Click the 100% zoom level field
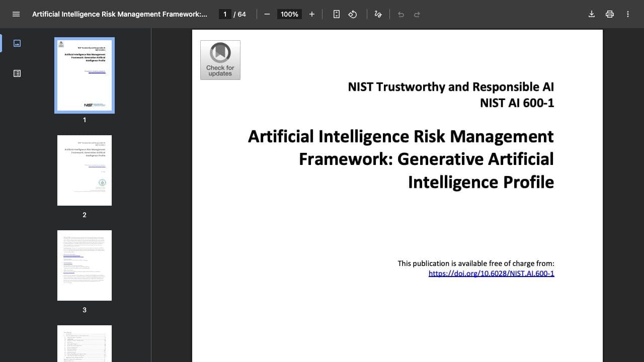The height and width of the screenshot is (362, 644). tap(289, 14)
